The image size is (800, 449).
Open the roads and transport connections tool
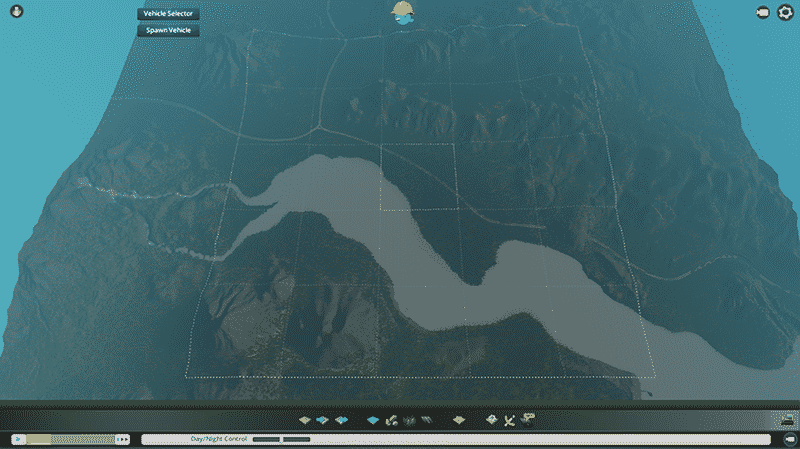point(392,420)
